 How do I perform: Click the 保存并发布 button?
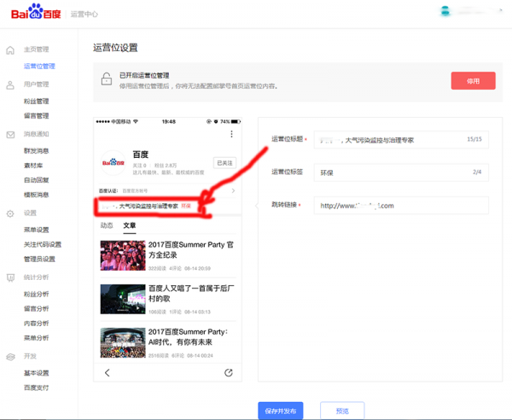click(281, 411)
